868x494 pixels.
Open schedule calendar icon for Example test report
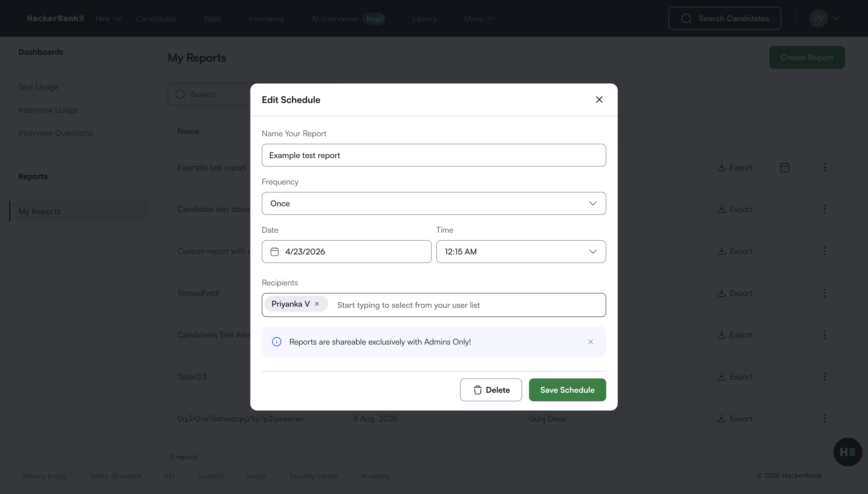[x=784, y=167]
